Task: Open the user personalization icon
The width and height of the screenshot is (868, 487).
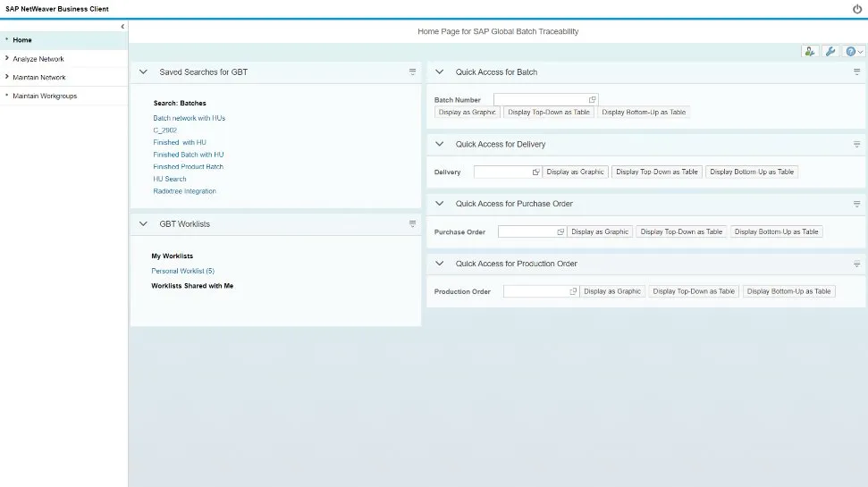Action: tap(810, 52)
